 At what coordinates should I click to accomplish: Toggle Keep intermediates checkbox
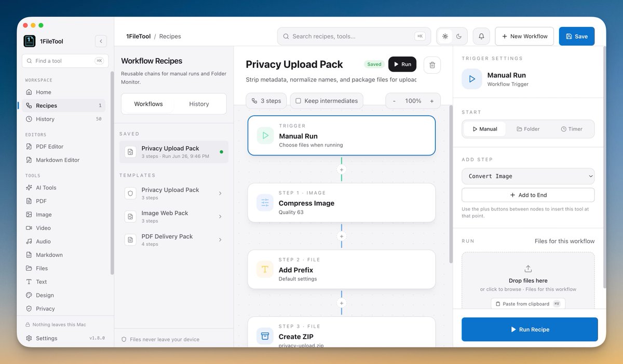[x=298, y=101]
